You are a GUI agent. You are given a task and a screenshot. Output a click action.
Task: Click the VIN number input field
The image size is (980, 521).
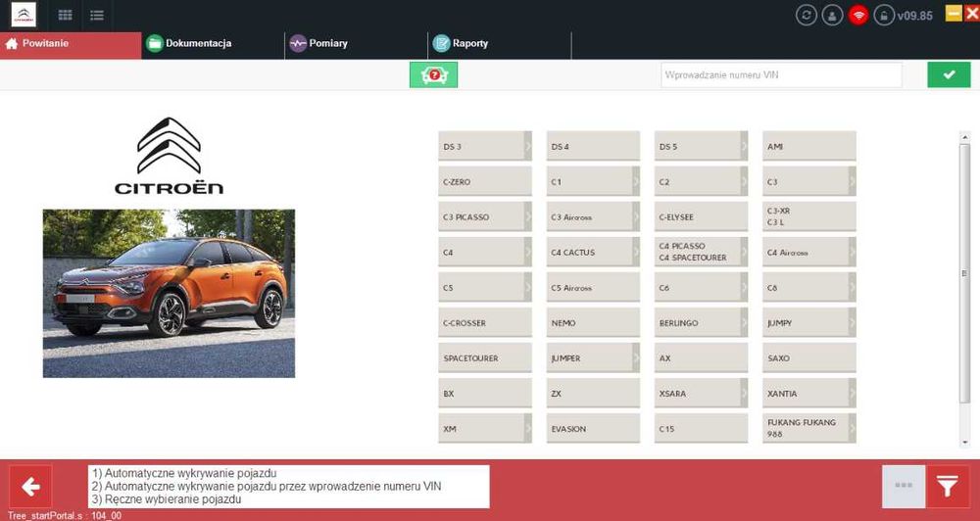coord(781,75)
